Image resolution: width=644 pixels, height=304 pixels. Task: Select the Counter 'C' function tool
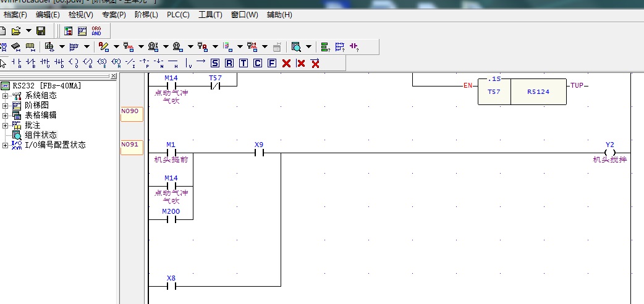[257, 63]
